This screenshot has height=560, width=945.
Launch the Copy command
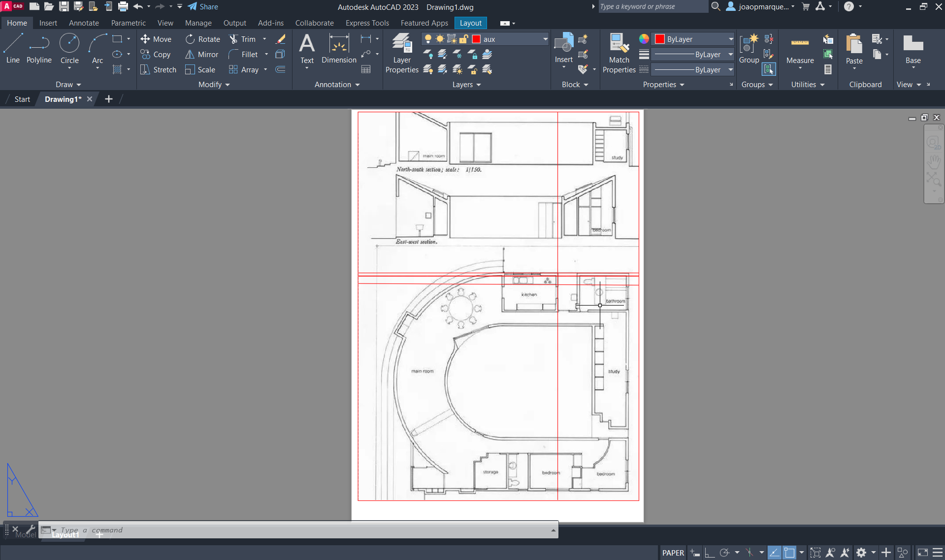155,54
